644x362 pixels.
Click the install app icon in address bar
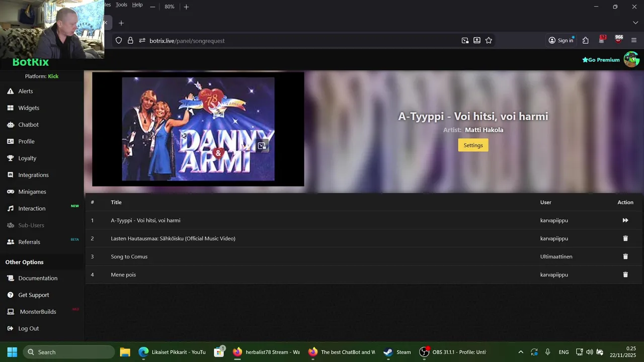(x=477, y=40)
